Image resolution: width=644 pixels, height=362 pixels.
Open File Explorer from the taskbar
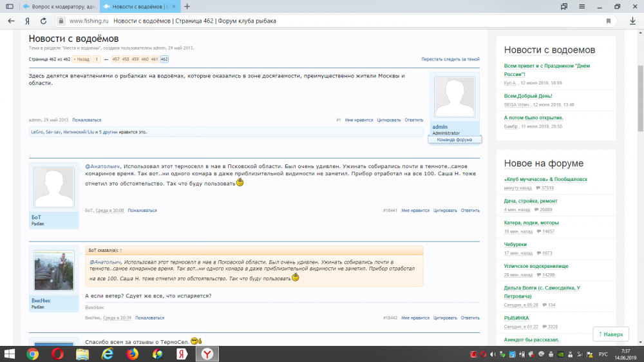point(82,354)
